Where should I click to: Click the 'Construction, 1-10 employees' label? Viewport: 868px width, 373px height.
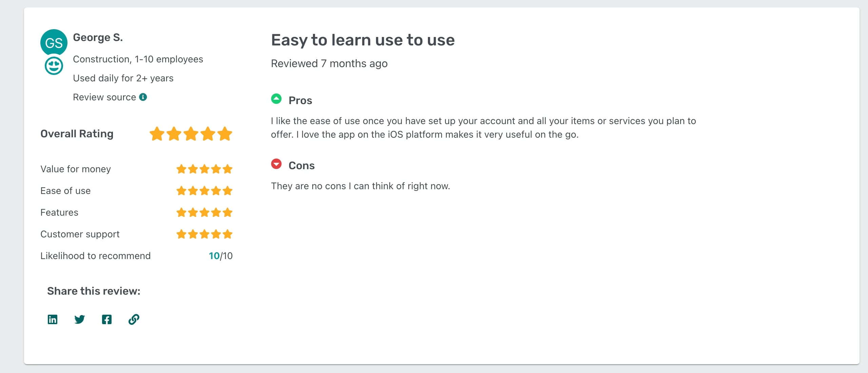pyautogui.click(x=138, y=59)
